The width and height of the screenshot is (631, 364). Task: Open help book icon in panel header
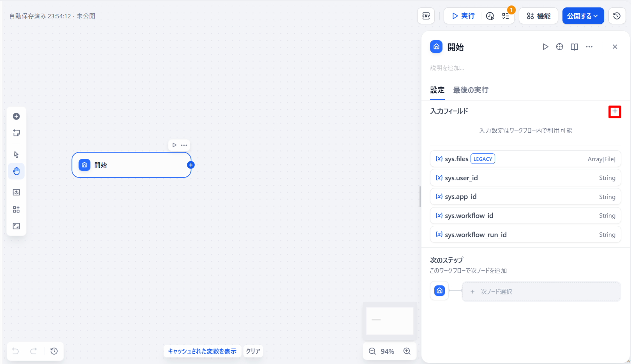[x=574, y=47]
